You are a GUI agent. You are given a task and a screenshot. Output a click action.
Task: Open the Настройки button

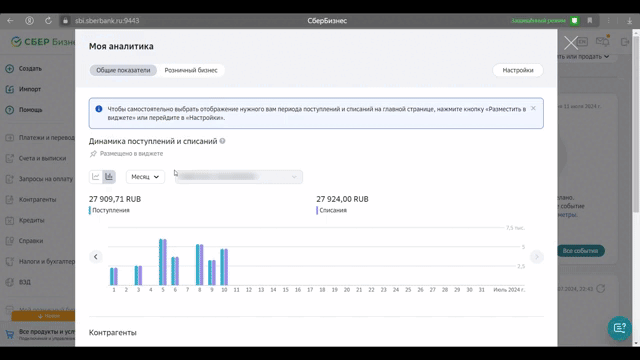pyautogui.click(x=518, y=70)
